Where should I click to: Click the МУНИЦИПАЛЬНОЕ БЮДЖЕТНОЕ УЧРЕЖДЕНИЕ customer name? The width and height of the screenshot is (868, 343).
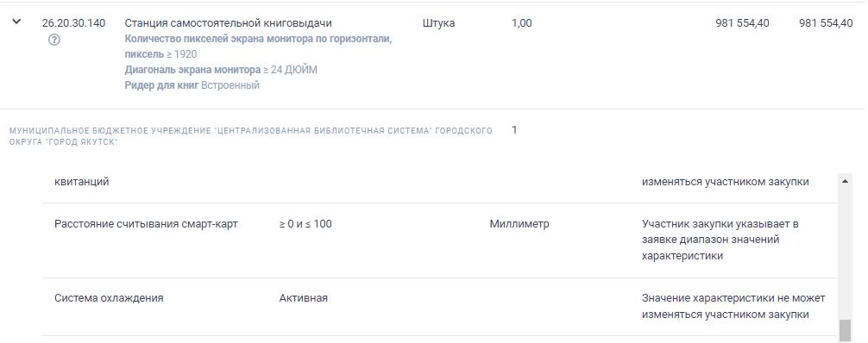coord(251,136)
